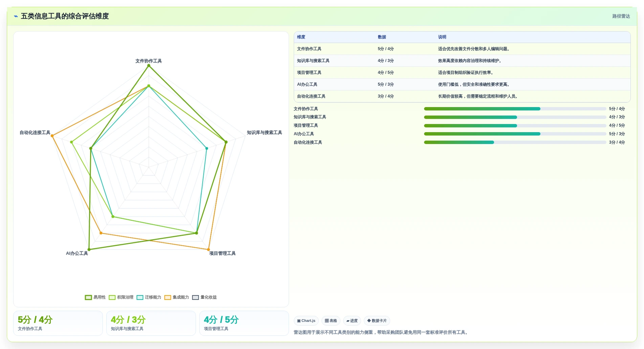The width and height of the screenshot is (644, 349).
Task: Click the green data point at AI办公工具
Action: pos(89,250)
